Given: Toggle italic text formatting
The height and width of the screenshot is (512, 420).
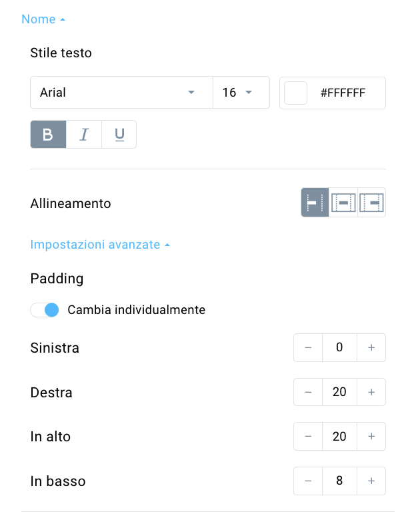Looking at the screenshot, I should (x=84, y=134).
